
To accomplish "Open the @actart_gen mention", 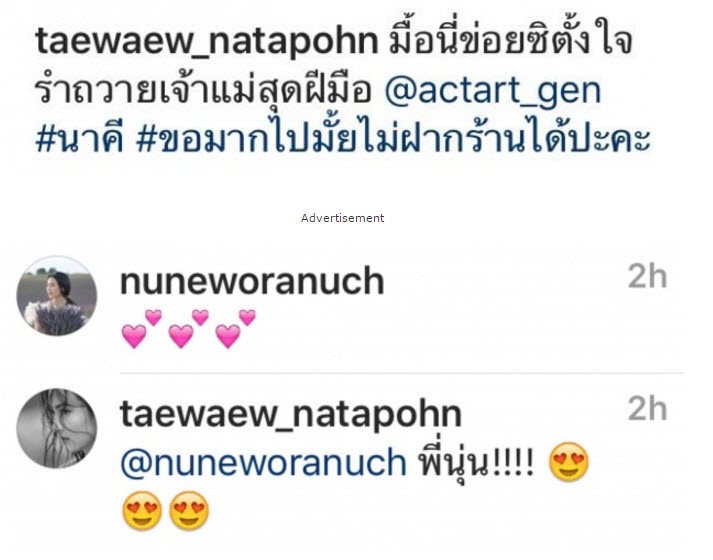I will [x=493, y=90].
